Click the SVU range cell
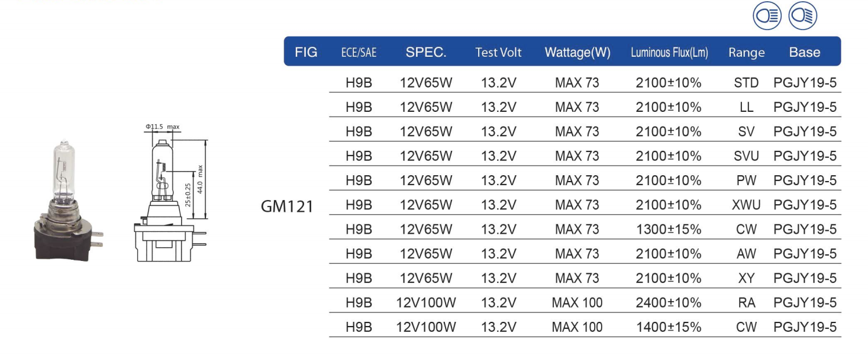 (746, 156)
